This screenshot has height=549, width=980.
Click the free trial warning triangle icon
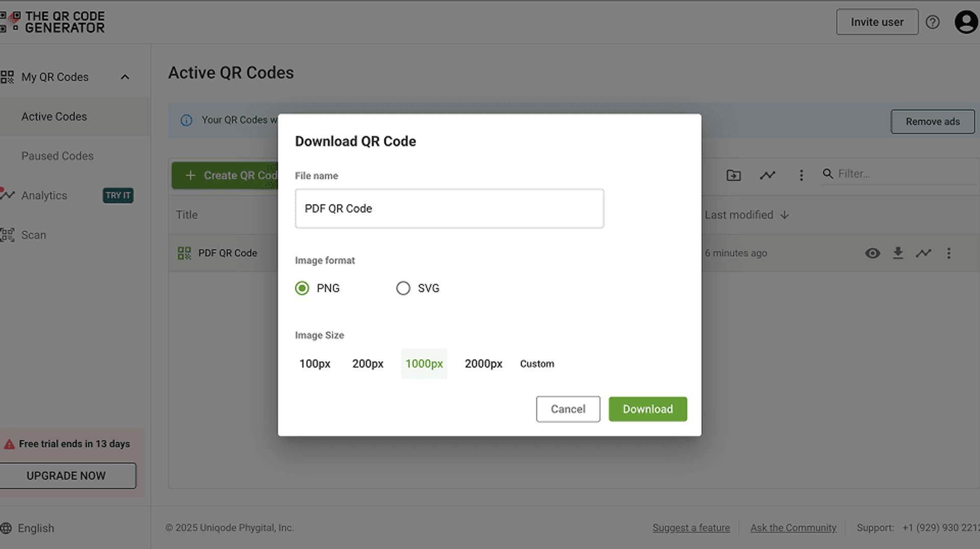click(x=9, y=444)
